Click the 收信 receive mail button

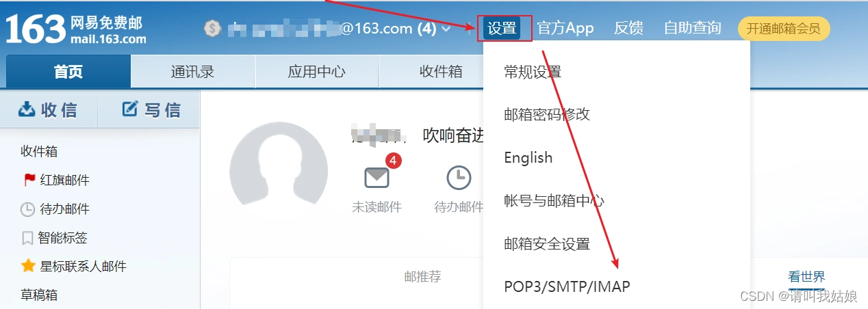(x=48, y=109)
